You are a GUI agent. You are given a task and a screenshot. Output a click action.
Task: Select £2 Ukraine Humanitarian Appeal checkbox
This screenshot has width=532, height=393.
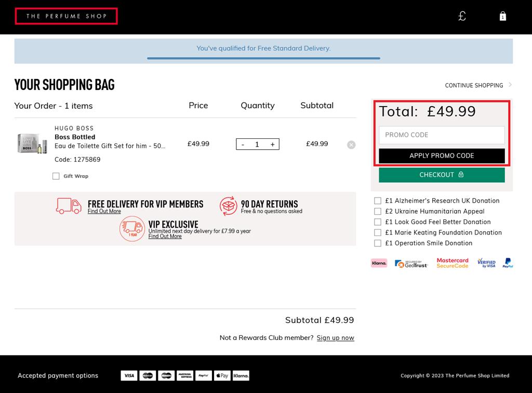pos(377,211)
